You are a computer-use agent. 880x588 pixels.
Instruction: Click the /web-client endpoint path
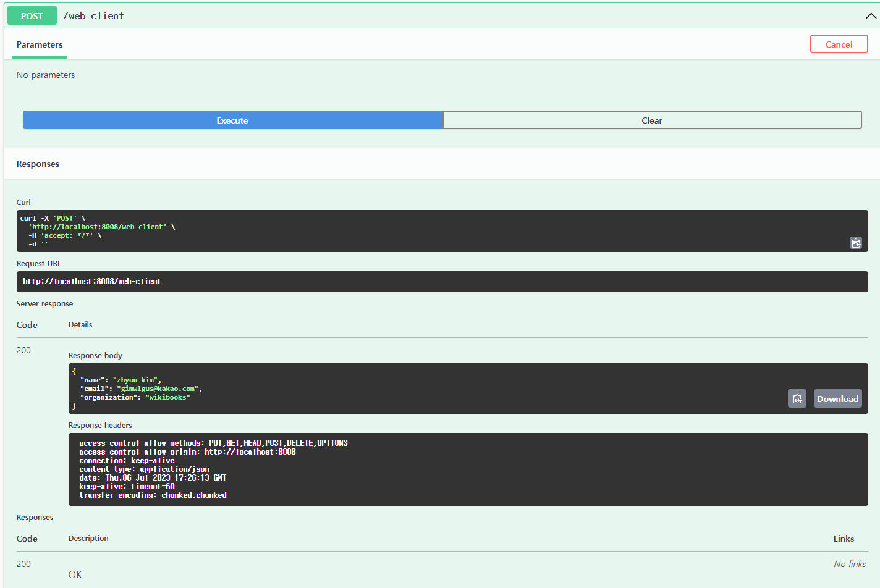[93, 15]
